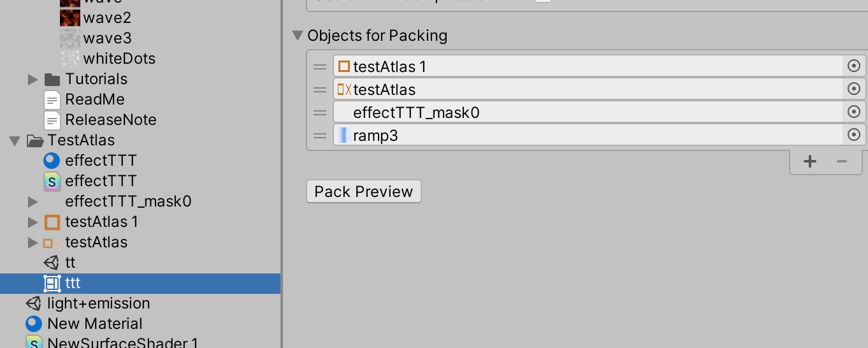Viewport: 868px width, 348px height.
Task: Open object picker for testAtlas 1 row
Action: [x=854, y=66]
